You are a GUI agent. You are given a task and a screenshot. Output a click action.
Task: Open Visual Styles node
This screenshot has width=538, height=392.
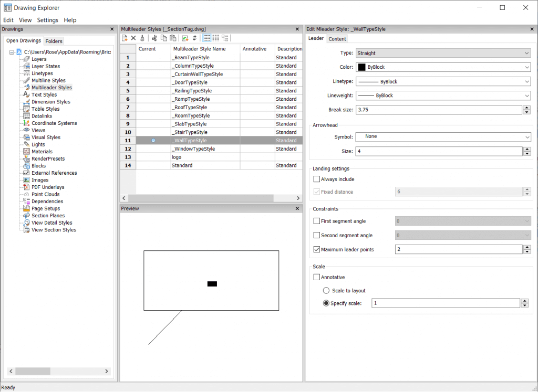46,137
